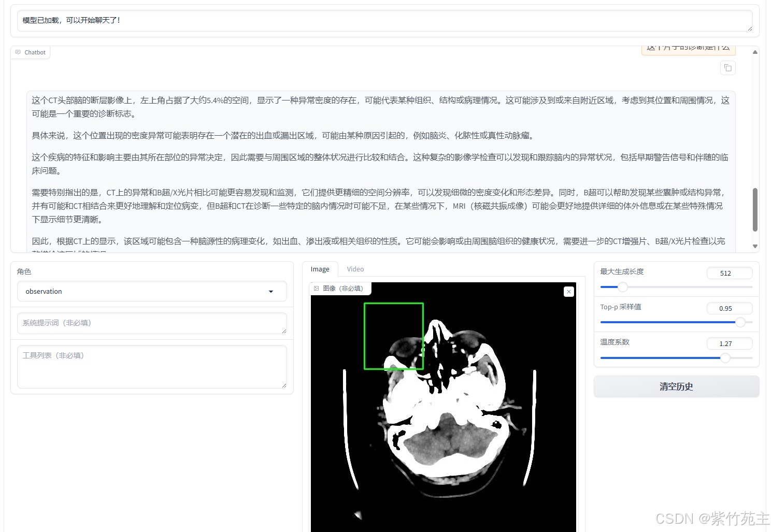Select the Image tab
The height and width of the screenshot is (532, 772).
[x=320, y=269]
